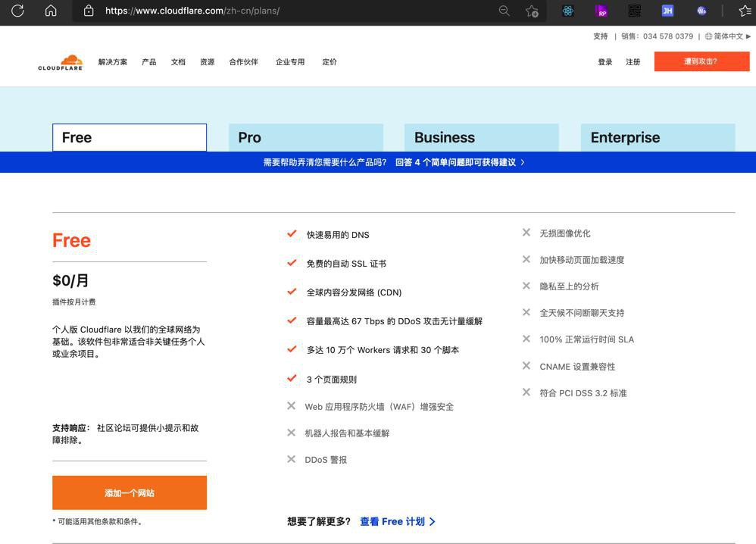Click the 全天候不间断聊天支持 feature text
The width and height of the screenshot is (756, 544).
click(x=582, y=313)
